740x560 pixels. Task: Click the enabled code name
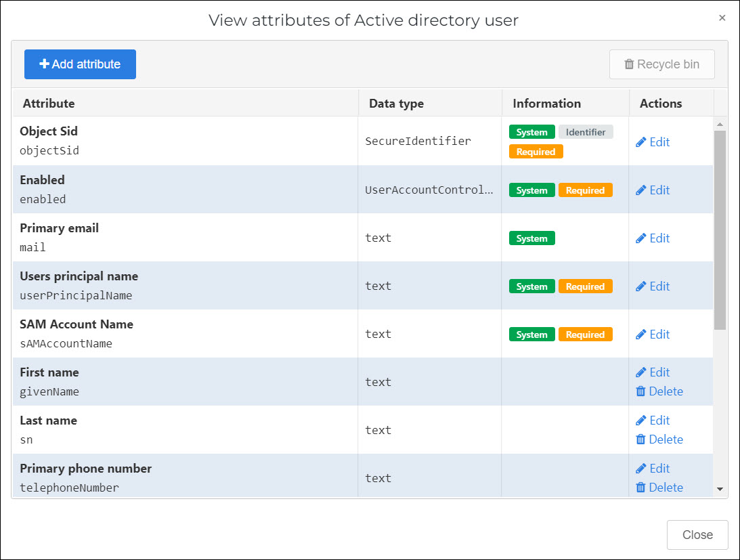(x=43, y=199)
